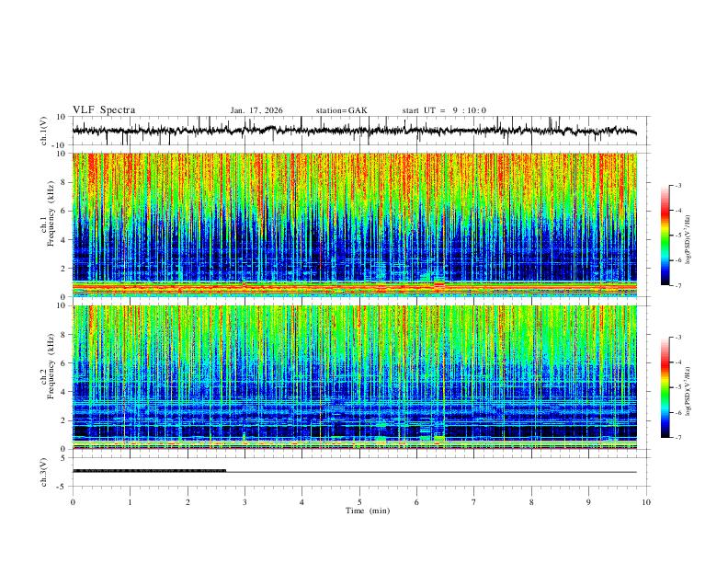This screenshot has width=728, height=563.
Task: Click the ch.1 voltage waveform trace
Action: click(354, 131)
